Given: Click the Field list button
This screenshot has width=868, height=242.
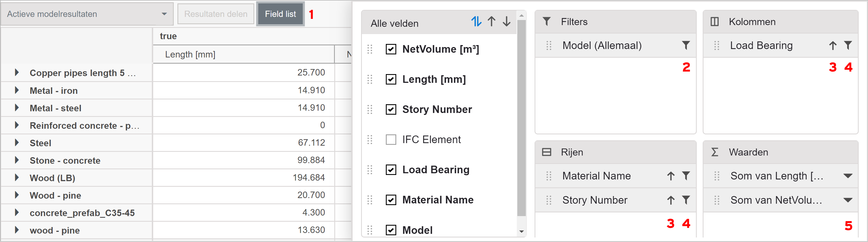Looking at the screenshot, I should (x=280, y=14).
